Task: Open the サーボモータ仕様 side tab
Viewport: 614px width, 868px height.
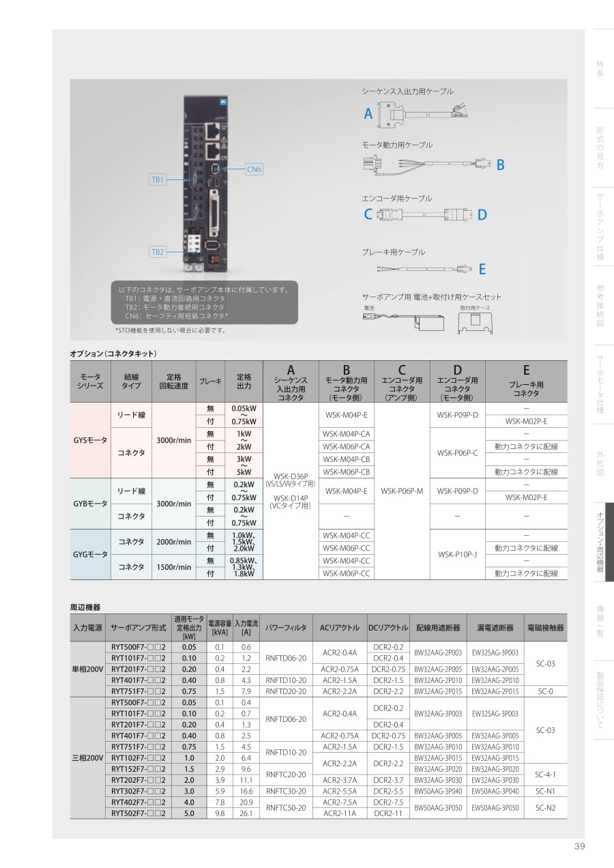Action: click(x=601, y=384)
